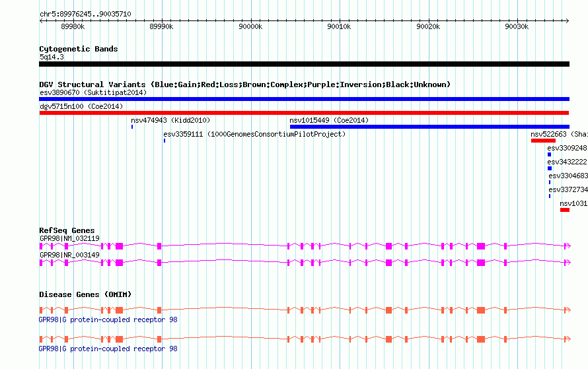The width and height of the screenshot is (588, 369).
Task: Click the 90010k ruler position
Action: pos(339,26)
